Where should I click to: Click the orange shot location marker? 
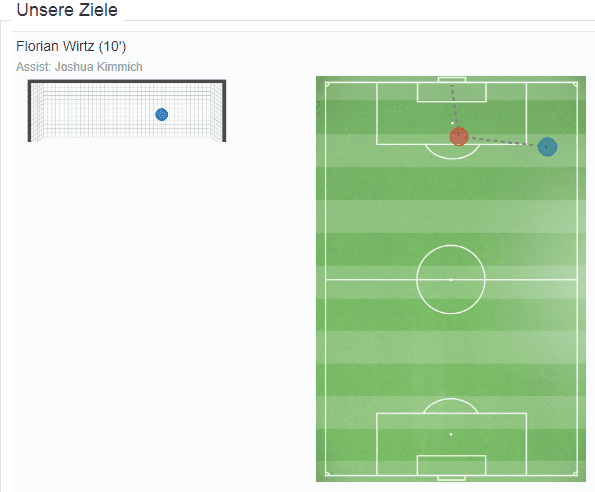coord(459,137)
